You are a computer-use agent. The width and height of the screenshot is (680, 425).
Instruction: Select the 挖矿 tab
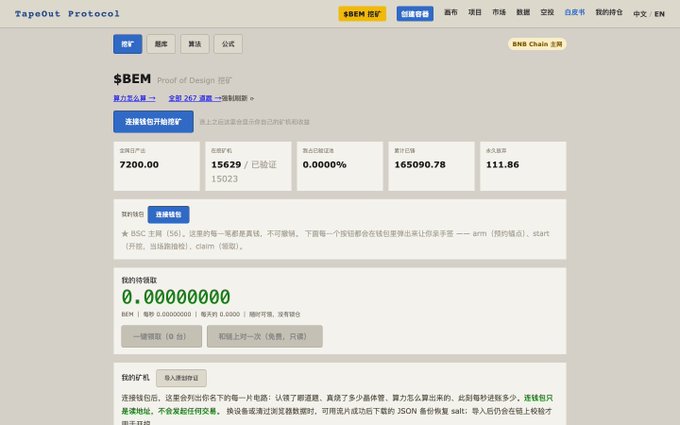click(x=128, y=44)
